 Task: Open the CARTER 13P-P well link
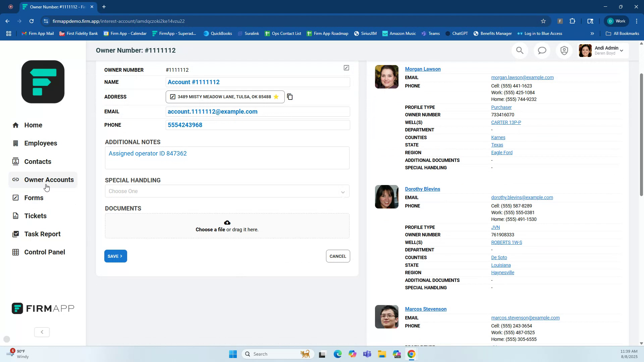click(x=506, y=122)
